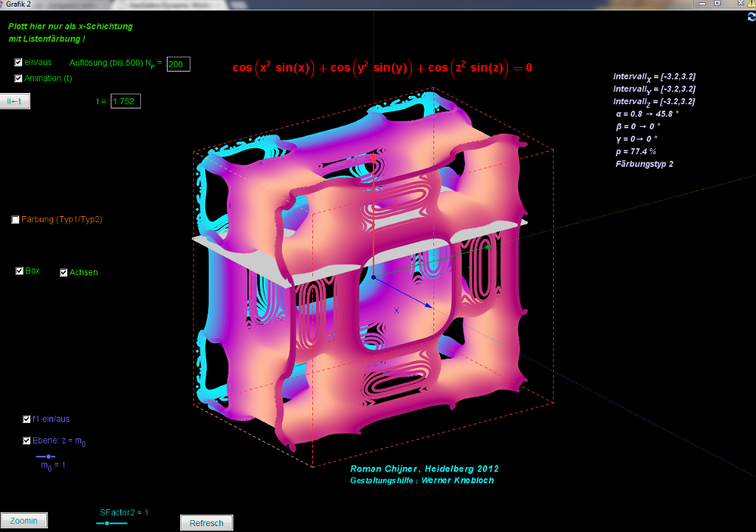This screenshot has width=756, height=532.
Task: Select the red point atop the vertical axis
Action: [x=374, y=156]
